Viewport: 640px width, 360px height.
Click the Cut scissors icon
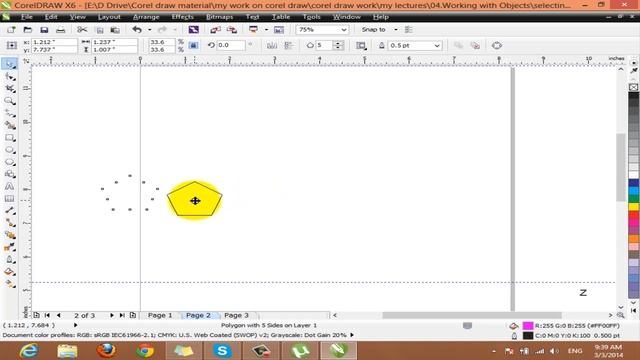82,30
